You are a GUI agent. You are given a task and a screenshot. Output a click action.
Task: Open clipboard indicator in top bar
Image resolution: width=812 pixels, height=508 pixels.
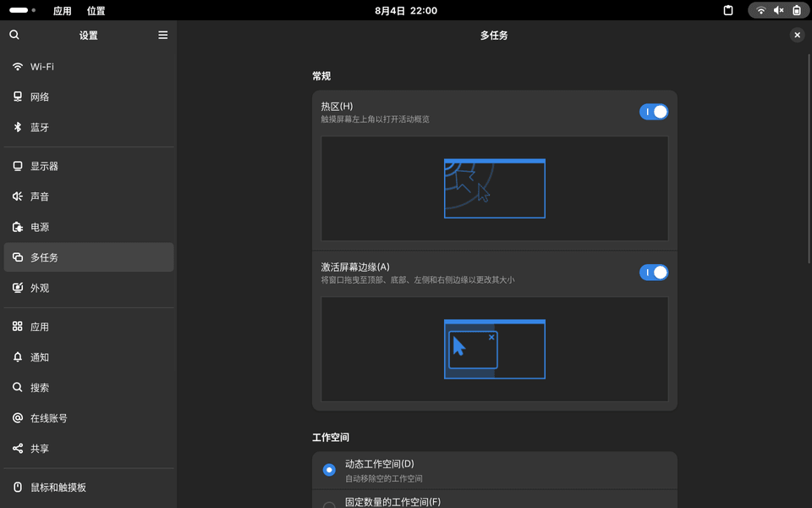pos(727,11)
